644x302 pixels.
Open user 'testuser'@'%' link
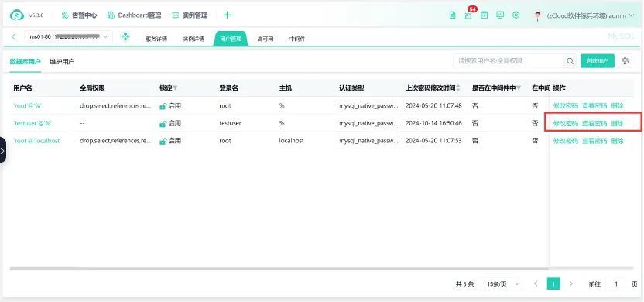pos(33,123)
